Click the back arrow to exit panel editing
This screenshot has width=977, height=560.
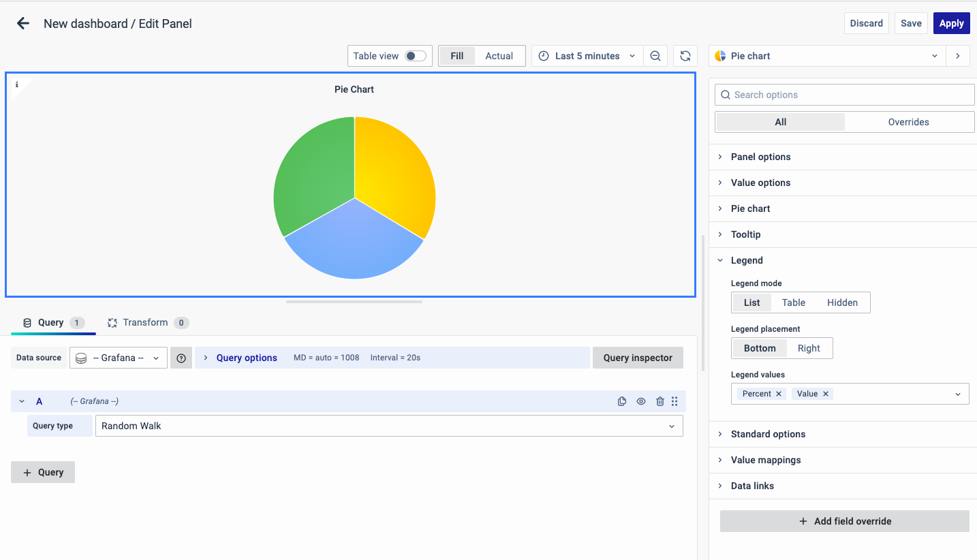(x=23, y=23)
